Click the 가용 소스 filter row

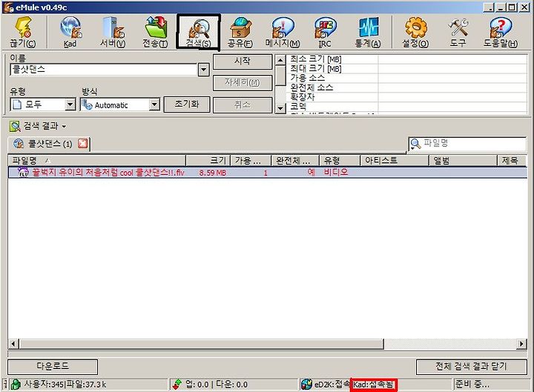[406, 78]
